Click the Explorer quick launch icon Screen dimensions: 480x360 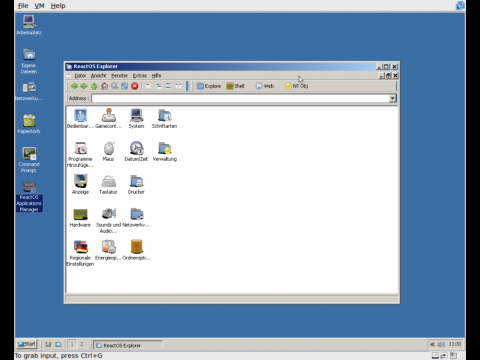pos(58,344)
